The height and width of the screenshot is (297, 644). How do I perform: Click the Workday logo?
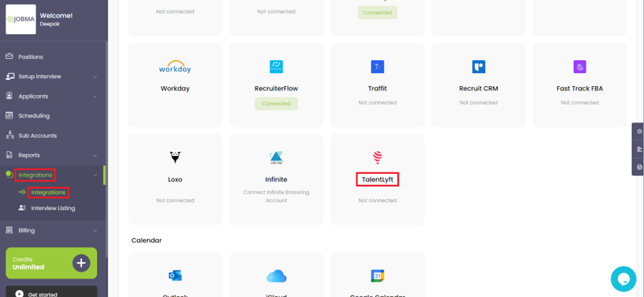point(175,67)
